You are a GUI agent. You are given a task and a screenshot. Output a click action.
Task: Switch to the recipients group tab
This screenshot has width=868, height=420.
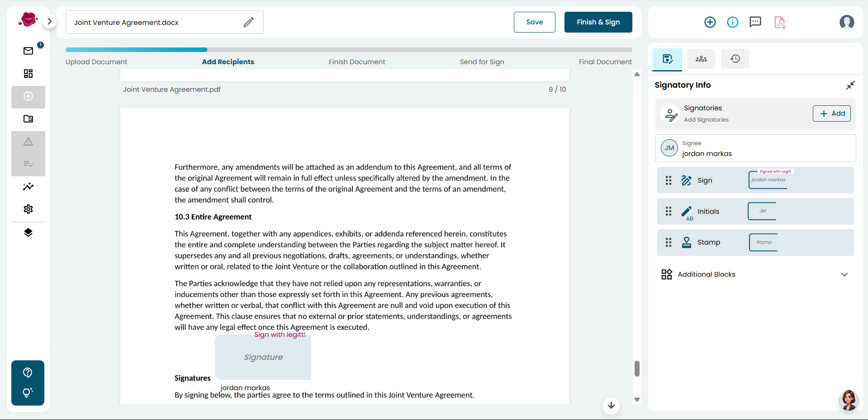click(x=701, y=59)
